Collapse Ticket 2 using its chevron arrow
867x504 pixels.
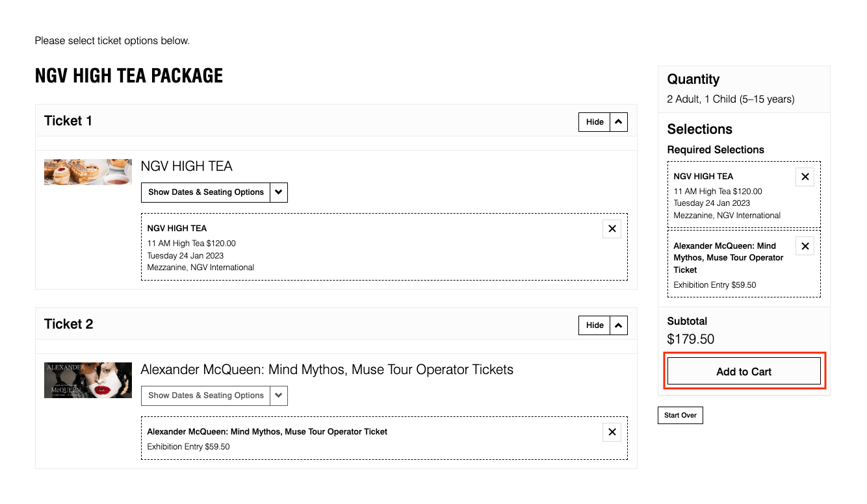coord(619,325)
